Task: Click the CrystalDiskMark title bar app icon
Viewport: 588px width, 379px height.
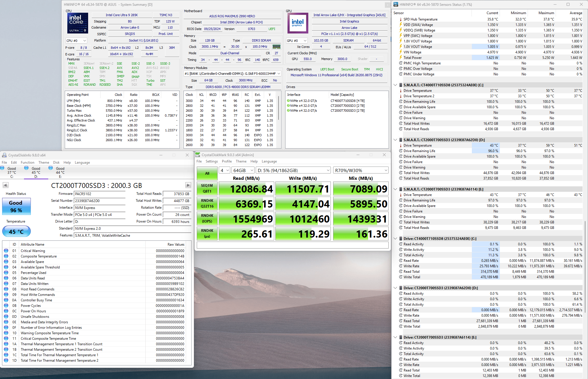Action: click(198, 155)
